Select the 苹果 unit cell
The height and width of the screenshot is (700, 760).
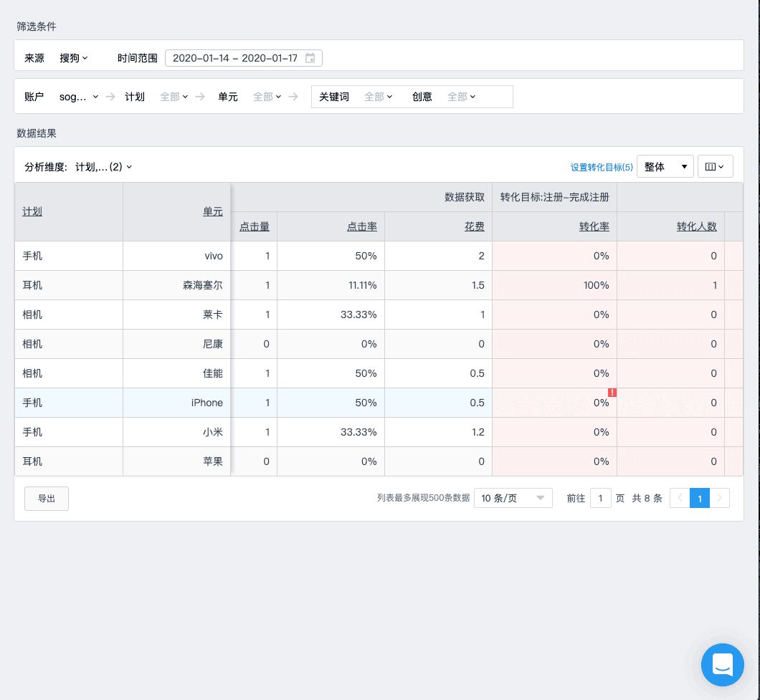point(177,461)
